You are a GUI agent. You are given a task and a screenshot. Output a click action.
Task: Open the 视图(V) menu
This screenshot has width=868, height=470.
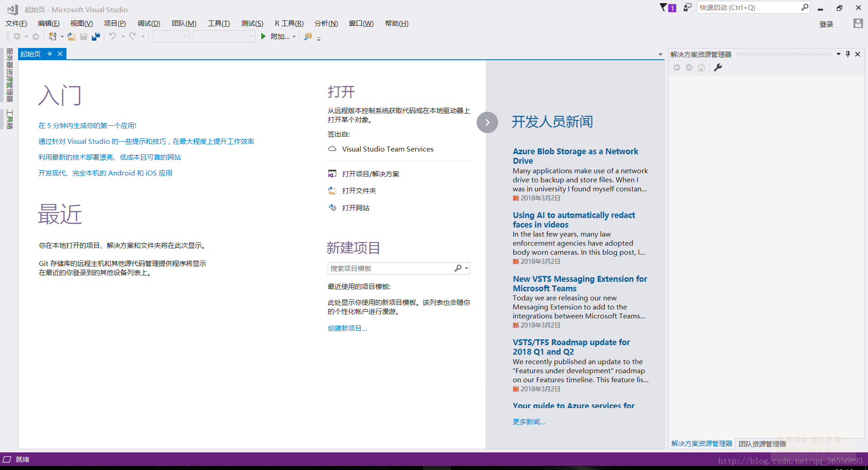81,24
